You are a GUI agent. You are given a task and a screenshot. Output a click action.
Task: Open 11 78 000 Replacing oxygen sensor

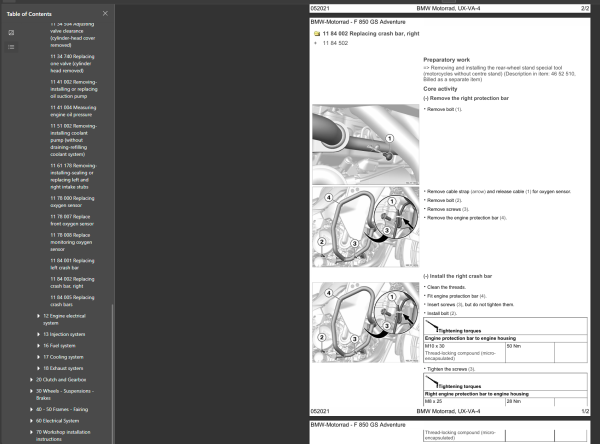[x=72, y=202]
